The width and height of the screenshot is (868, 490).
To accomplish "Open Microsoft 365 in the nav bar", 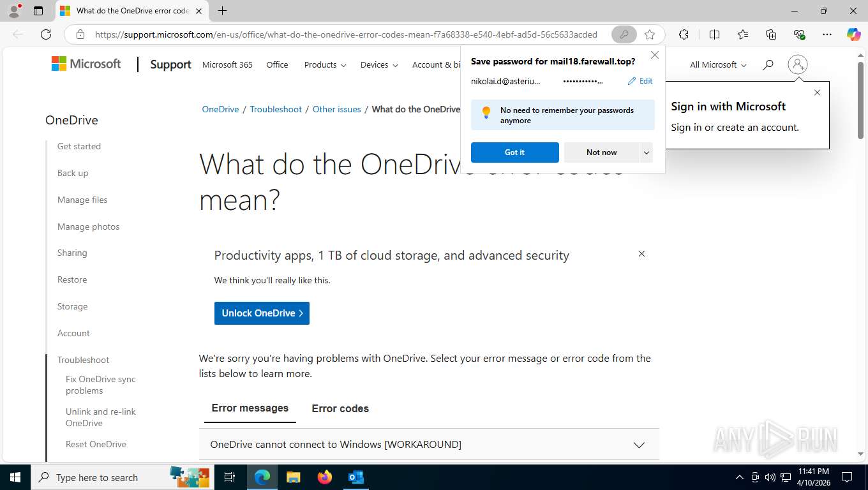I will pyautogui.click(x=227, y=64).
